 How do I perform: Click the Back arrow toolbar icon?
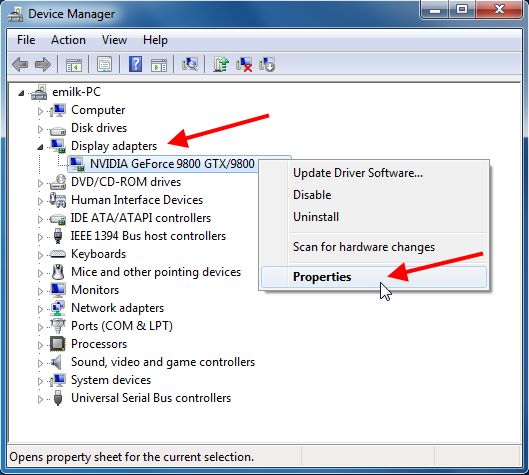pyautogui.click(x=20, y=64)
